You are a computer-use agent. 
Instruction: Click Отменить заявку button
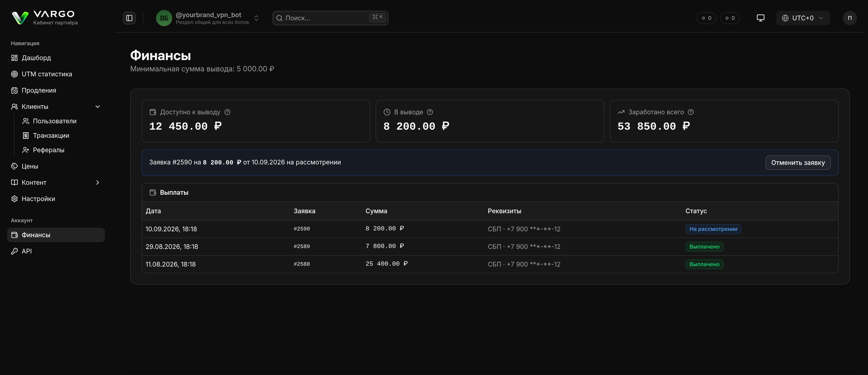[798, 163]
